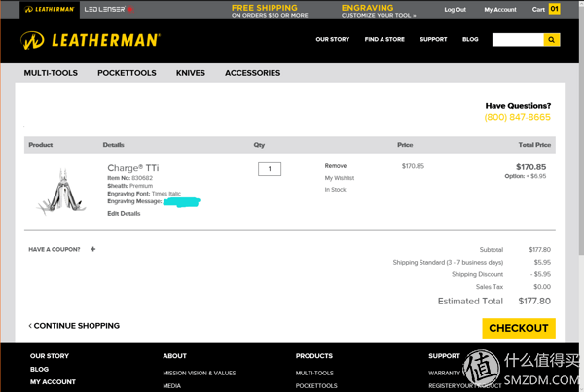Open the Charge TTi product thumbnail
This screenshot has width=584, height=392.
point(62,192)
